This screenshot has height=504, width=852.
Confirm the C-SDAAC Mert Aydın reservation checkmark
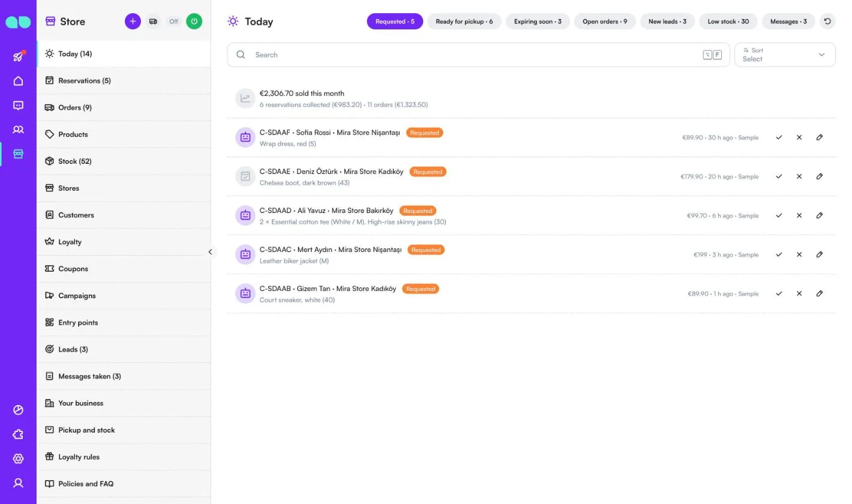coord(779,254)
